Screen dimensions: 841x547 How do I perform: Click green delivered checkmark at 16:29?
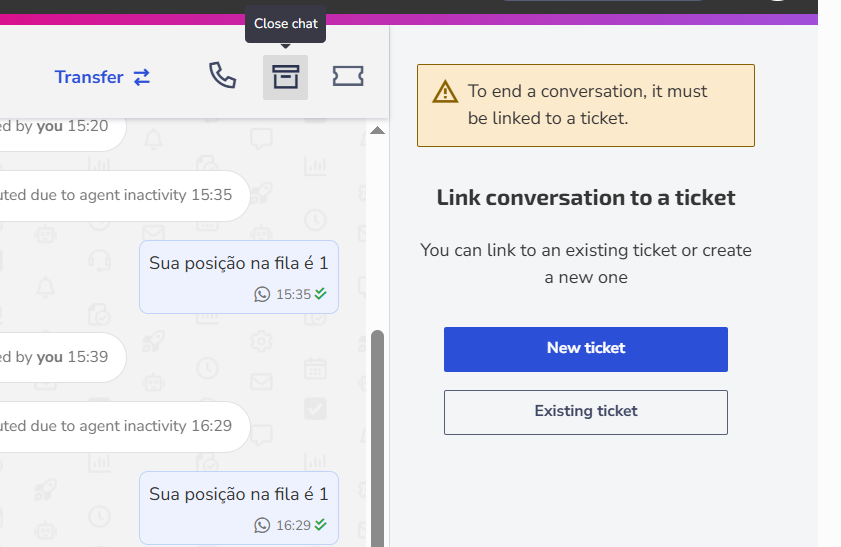pos(321,524)
